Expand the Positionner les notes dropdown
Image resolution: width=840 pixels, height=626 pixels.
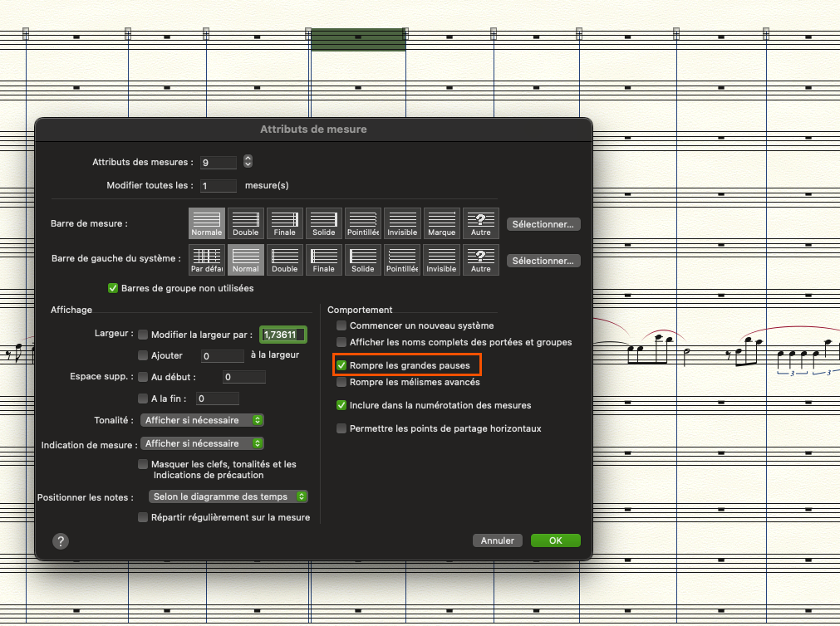(228, 496)
